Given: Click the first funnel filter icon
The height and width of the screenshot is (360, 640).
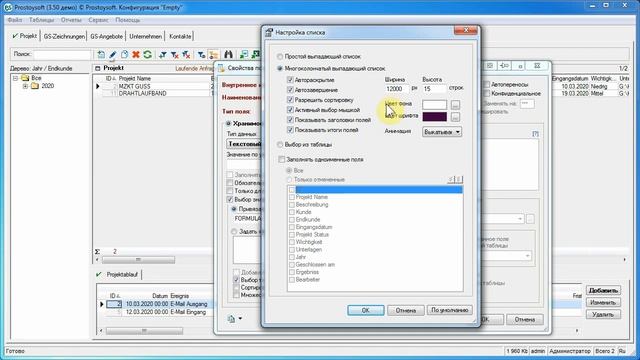Looking at the screenshot, I should [x=163, y=54].
